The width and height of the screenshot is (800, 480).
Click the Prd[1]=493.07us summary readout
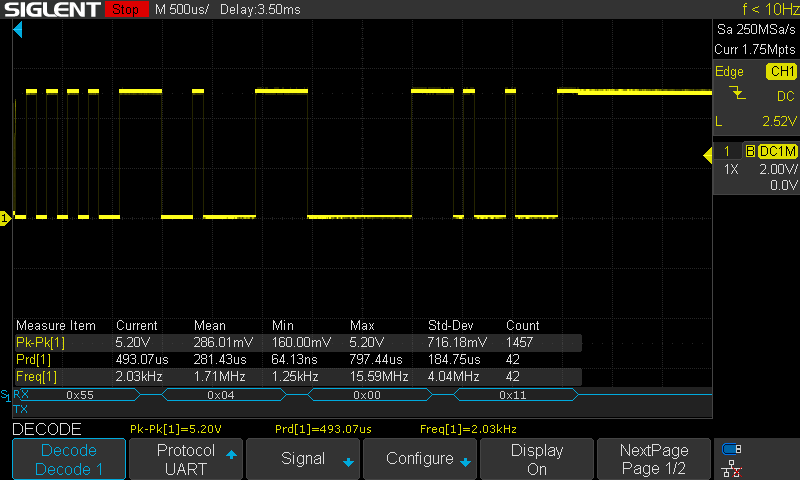pos(323,429)
